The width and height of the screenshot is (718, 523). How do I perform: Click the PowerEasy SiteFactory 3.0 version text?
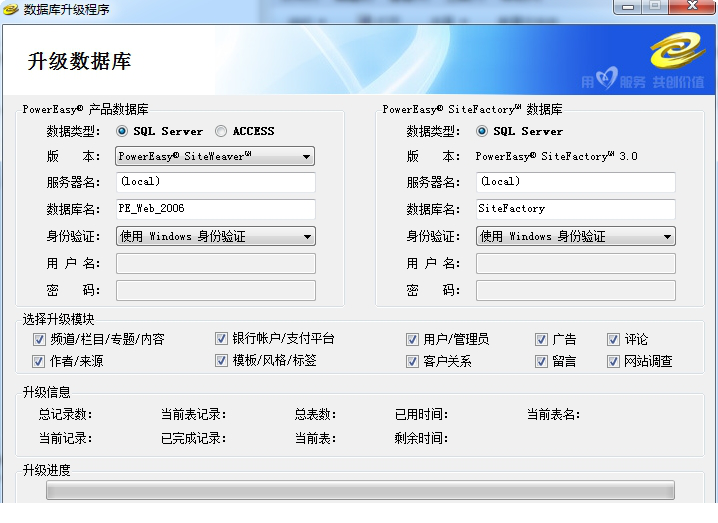coord(556,156)
